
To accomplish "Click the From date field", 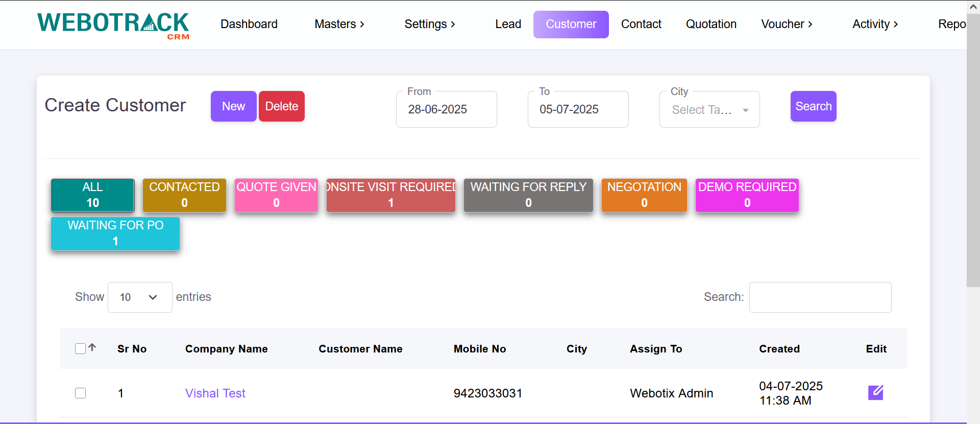I will point(446,109).
